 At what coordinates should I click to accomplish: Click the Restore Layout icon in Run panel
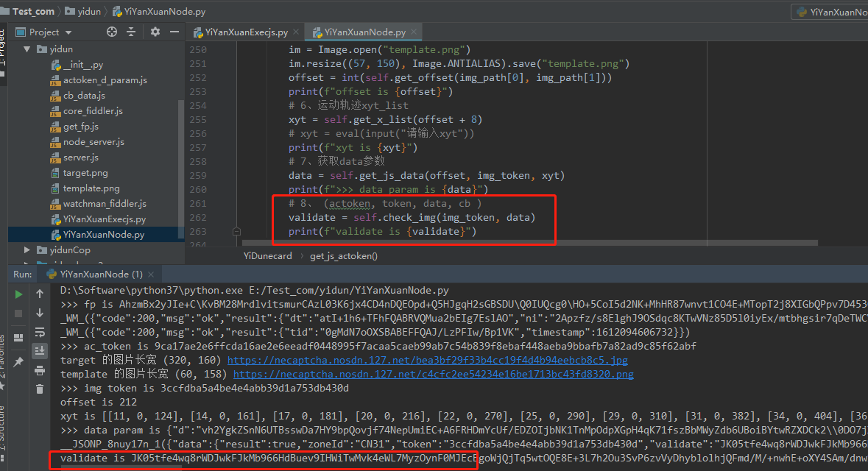coord(18,338)
